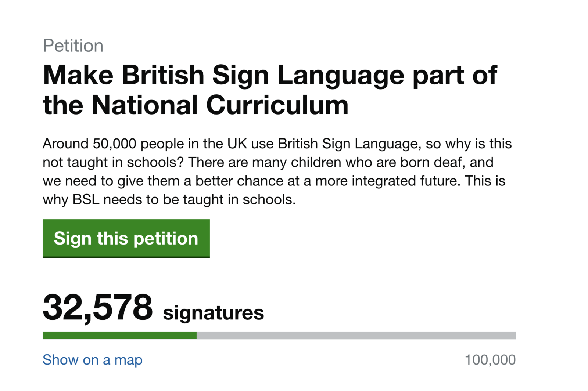588x391 pixels.
Task: Click the abbreviation BSL in the description
Action: coord(86,200)
